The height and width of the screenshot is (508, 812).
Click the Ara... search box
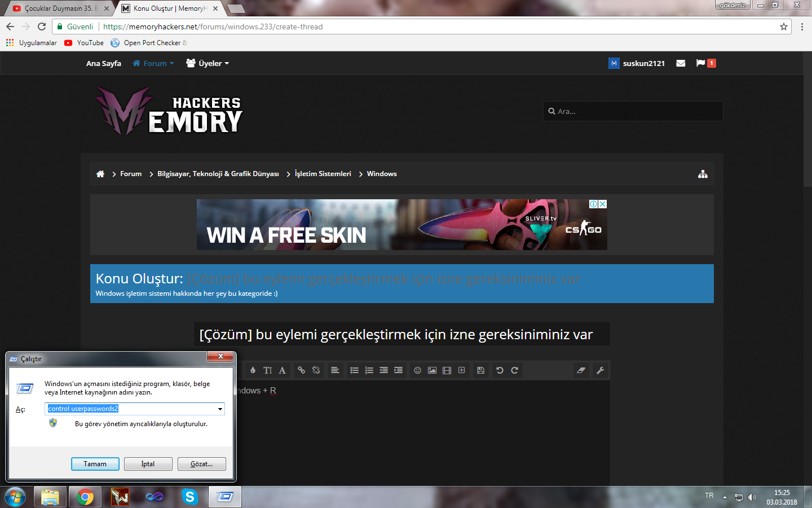pyautogui.click(x=633, y=111)
